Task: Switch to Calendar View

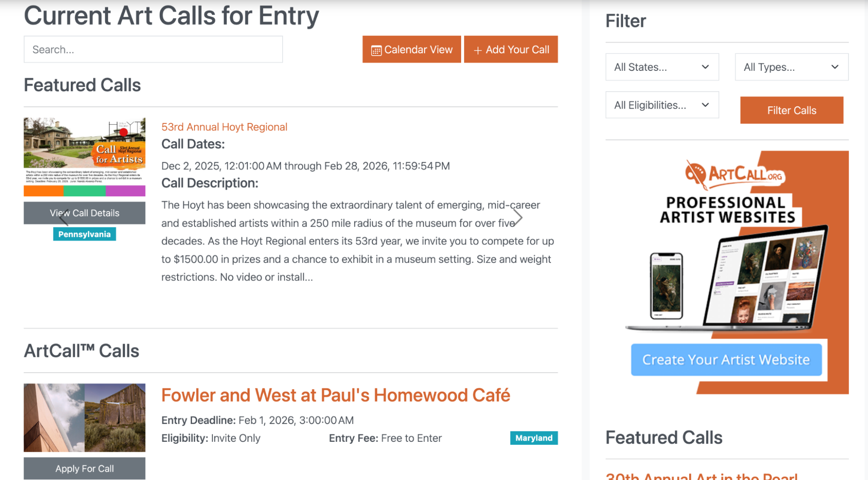Action: [411, 49]
